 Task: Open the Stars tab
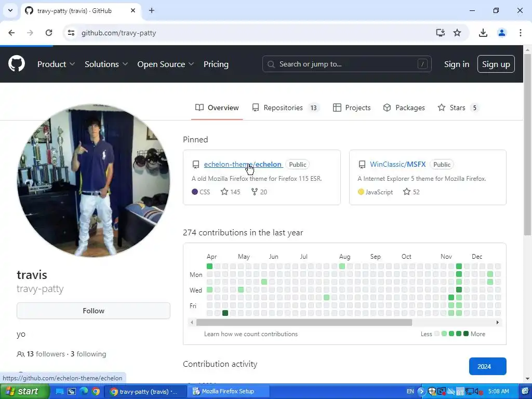[x=458, y=108]
